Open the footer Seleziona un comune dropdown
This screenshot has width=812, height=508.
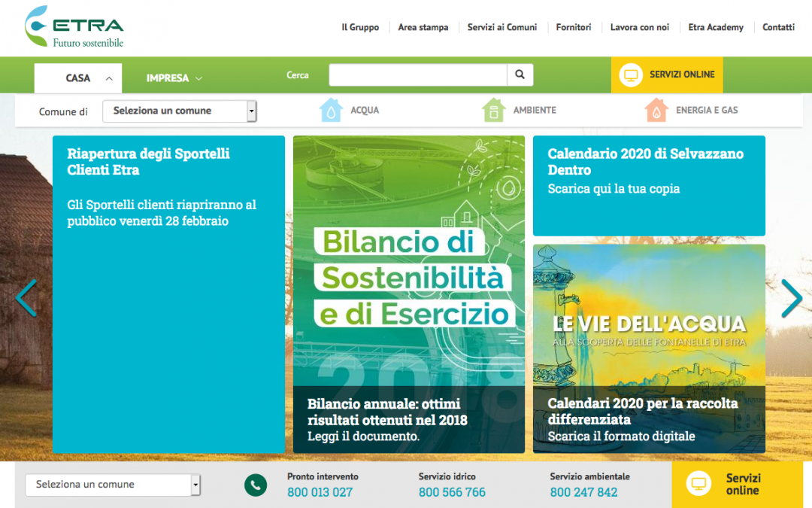112,485
